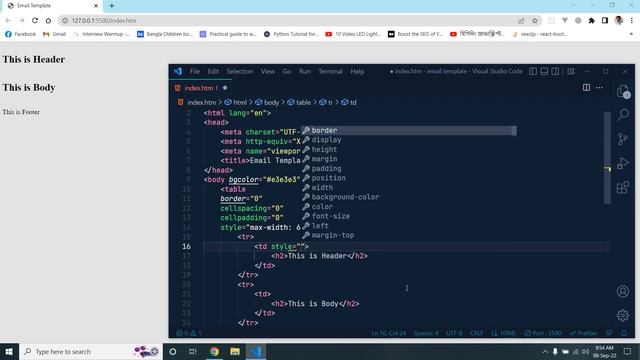Open the Extensions view
640x360 pixels.
click(623, 187)
